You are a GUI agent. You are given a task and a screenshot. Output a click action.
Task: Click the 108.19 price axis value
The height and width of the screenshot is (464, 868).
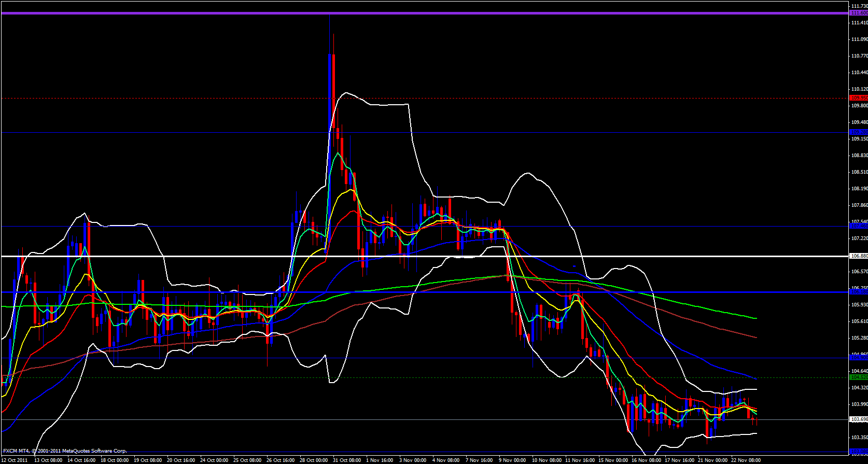tap(859, 189)
